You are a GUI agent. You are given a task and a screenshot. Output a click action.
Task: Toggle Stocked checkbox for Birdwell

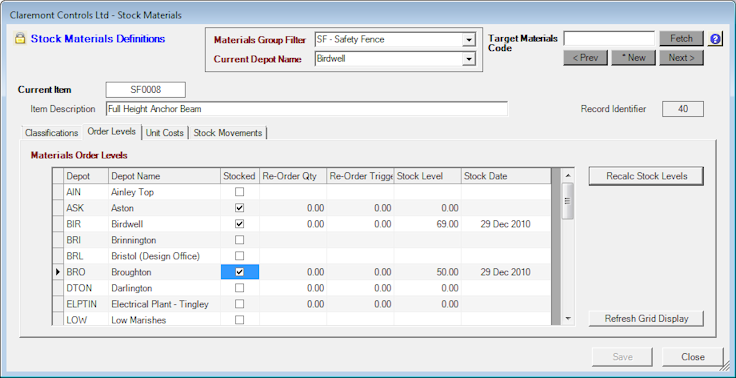pos(239,224)
